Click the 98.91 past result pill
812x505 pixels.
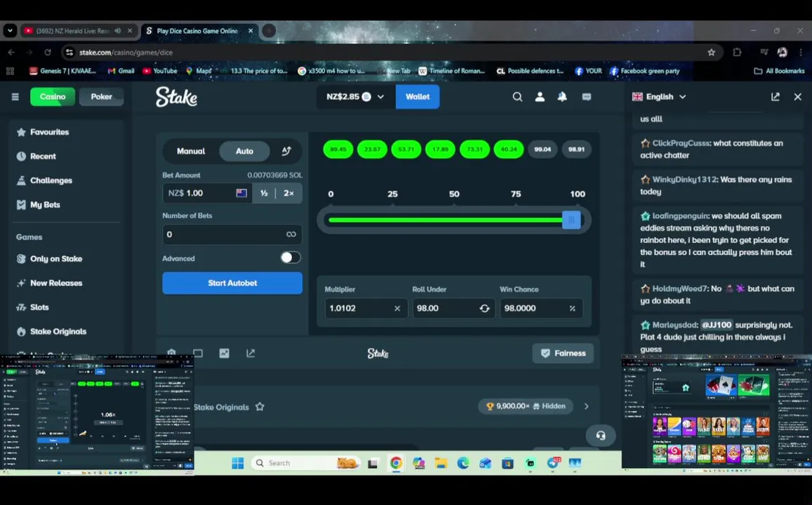576,149
